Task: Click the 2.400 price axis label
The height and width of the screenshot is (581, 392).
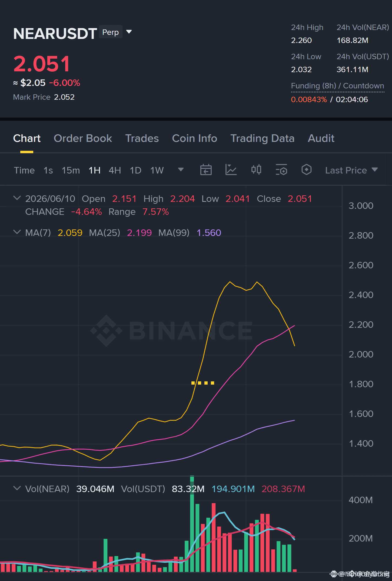Action: [x=361, y=295]
